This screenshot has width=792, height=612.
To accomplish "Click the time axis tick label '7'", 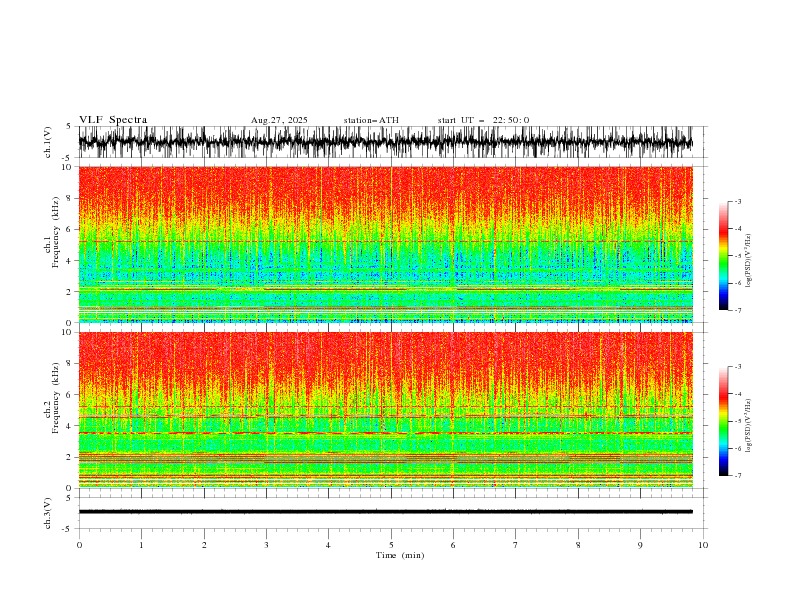I will pyautogui.click(x=516, y=545).
